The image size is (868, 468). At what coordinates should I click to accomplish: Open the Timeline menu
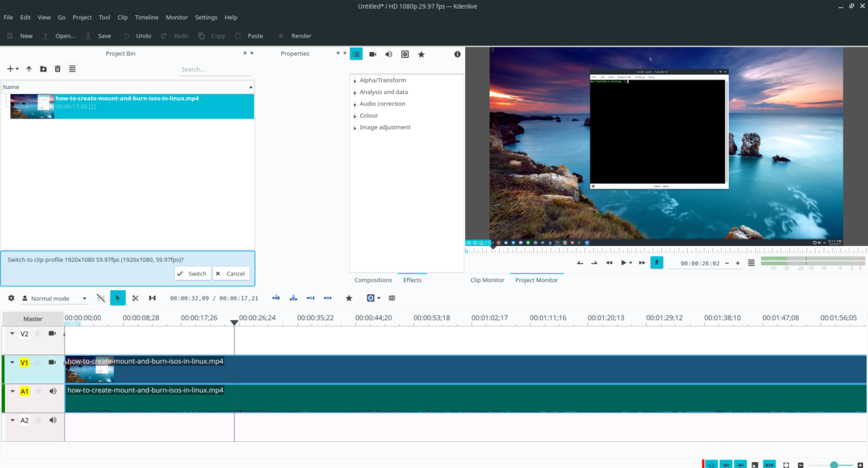point(146,17)
